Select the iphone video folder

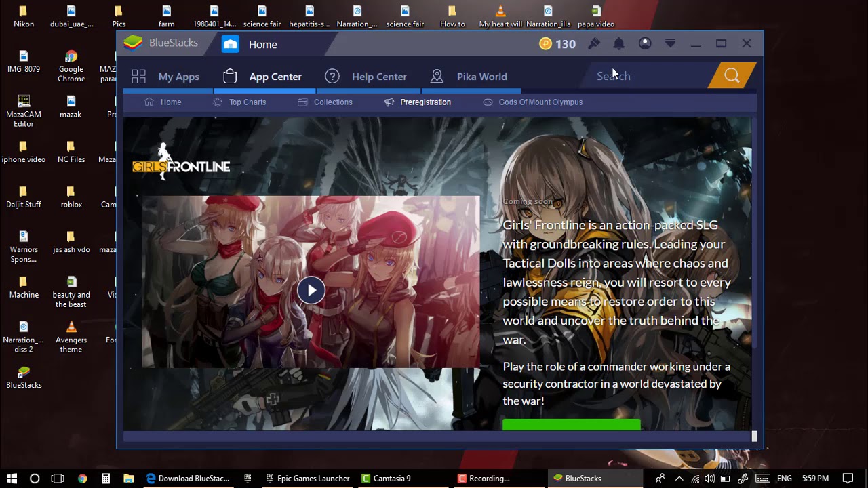click(x=24, y=152)
